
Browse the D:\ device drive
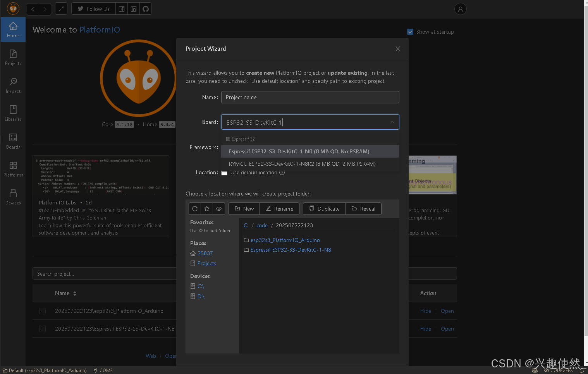(x=201, y=296)
